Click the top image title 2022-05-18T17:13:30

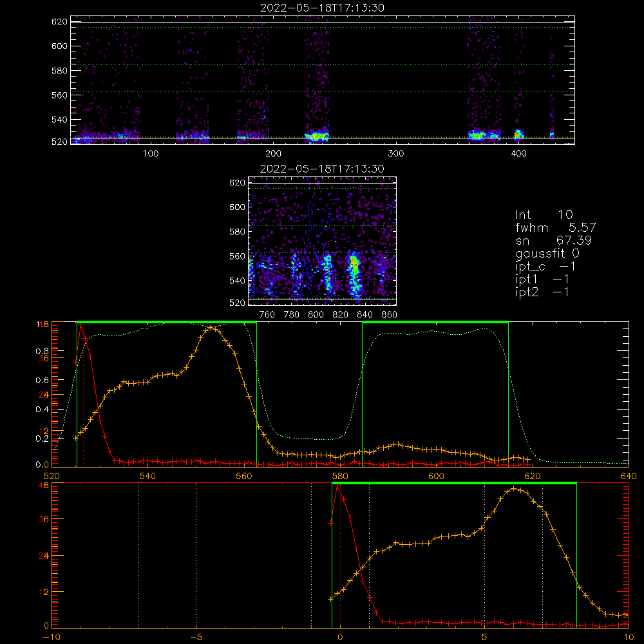322,8
